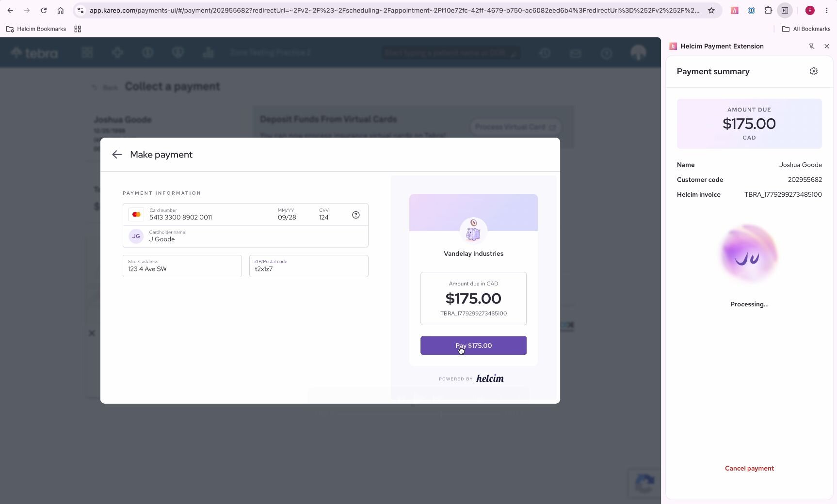Click the Cardholder name field

[x=245, y=236]
